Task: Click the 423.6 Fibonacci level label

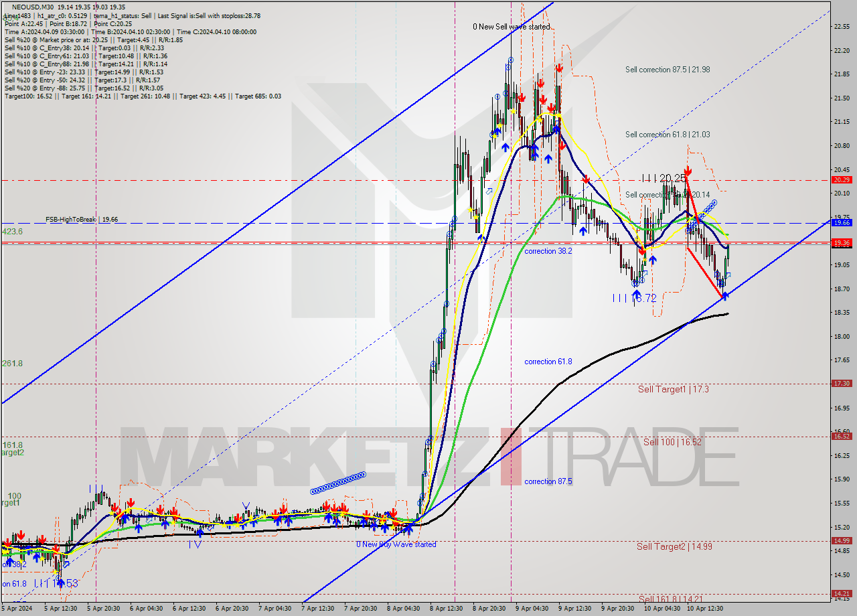Action: click(12, 231)
